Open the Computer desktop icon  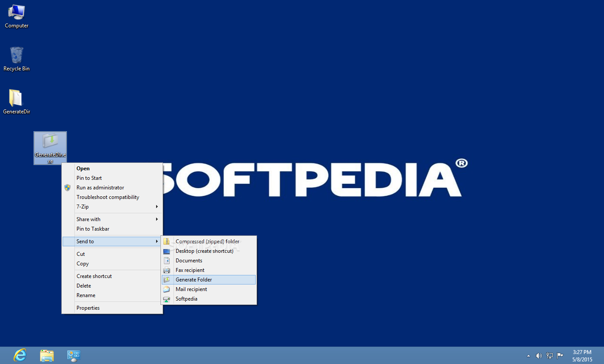[17, 16]
